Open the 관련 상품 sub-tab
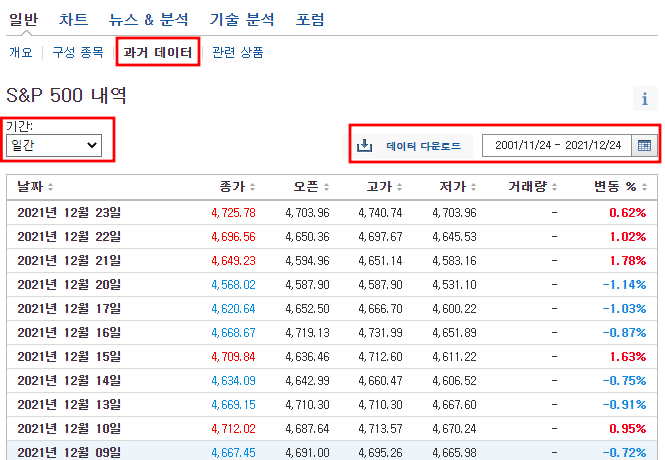665x460 pixels. [x=238, y=52]
